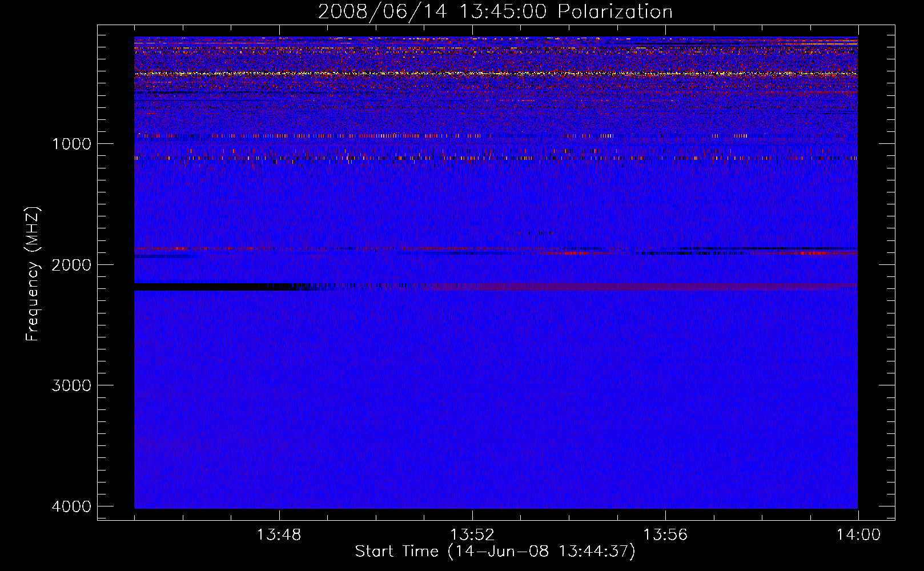Click the "13:56" time tick label
The image size is (924, 571).
tap(665, 535)
